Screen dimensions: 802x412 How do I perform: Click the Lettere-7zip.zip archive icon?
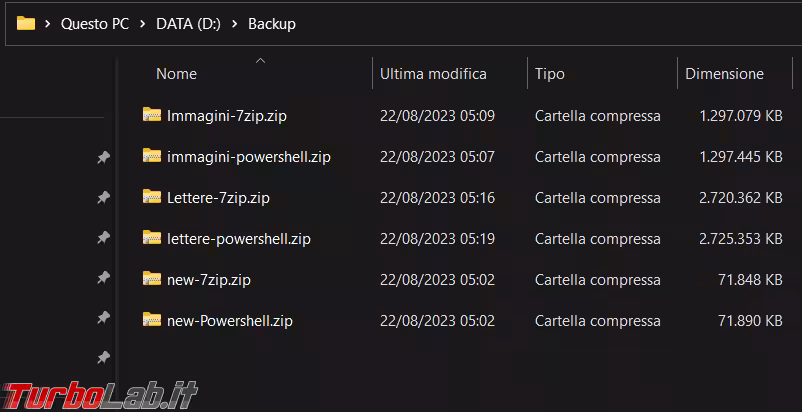[x=152, y=197]
